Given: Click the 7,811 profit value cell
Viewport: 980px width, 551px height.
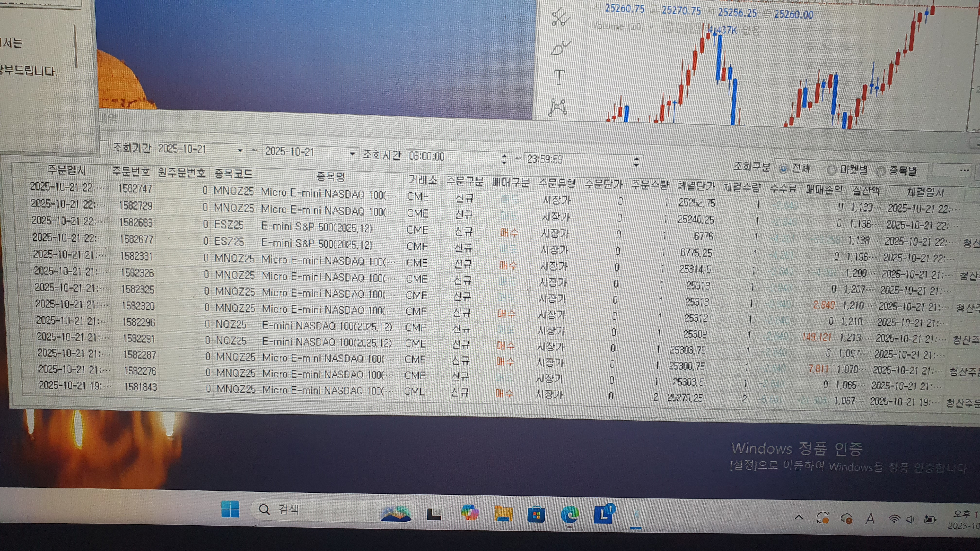Looking at the screenshot, I should click(818, 369).
